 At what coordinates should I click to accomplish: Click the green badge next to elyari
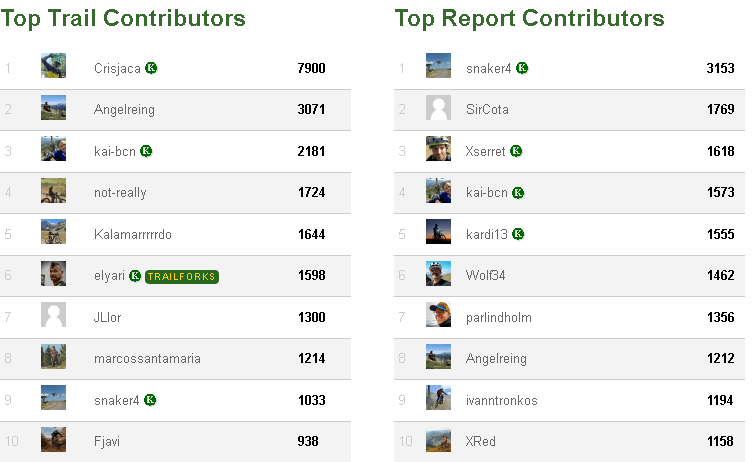135,276
